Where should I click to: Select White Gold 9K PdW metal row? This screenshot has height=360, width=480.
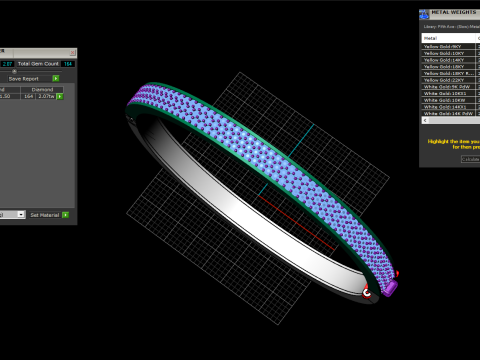coord(448,87)
